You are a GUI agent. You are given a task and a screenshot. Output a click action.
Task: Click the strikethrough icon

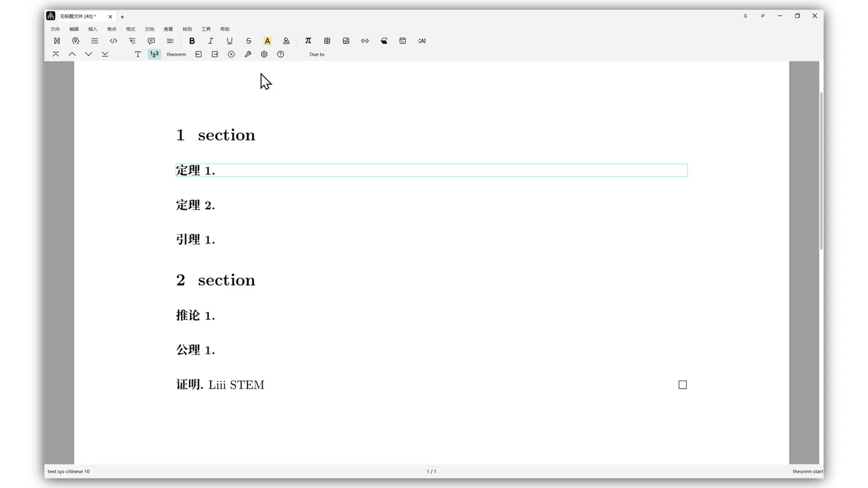pos(248,41)
